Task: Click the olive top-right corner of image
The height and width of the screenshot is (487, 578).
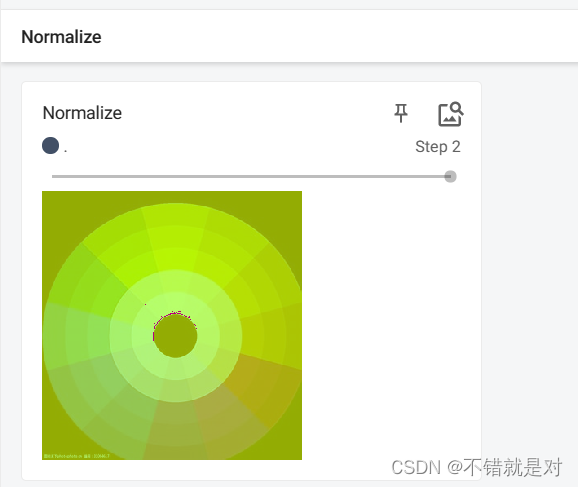Action: [x=286, y=208]
